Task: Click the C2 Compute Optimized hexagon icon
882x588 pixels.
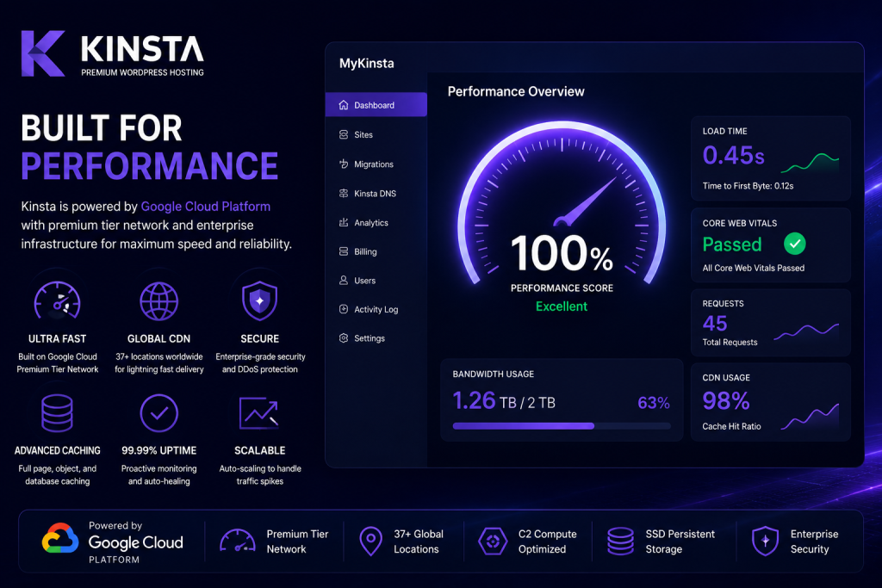Action: pyautogui.click(x=493, y=541)
